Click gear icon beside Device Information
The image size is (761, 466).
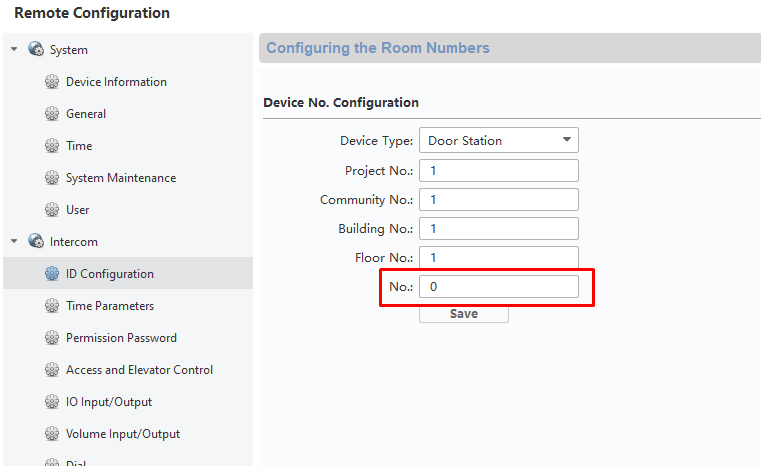[x=52, y=82]
